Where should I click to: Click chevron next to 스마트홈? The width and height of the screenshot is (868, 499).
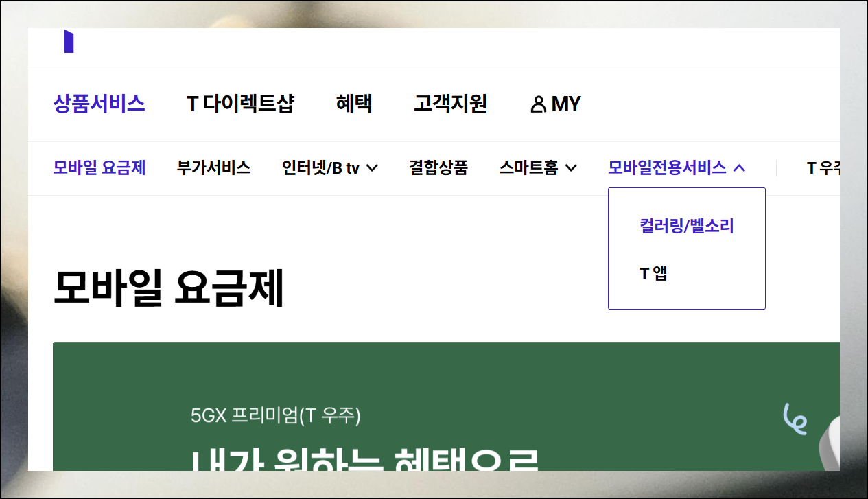(x=571, y=167)
